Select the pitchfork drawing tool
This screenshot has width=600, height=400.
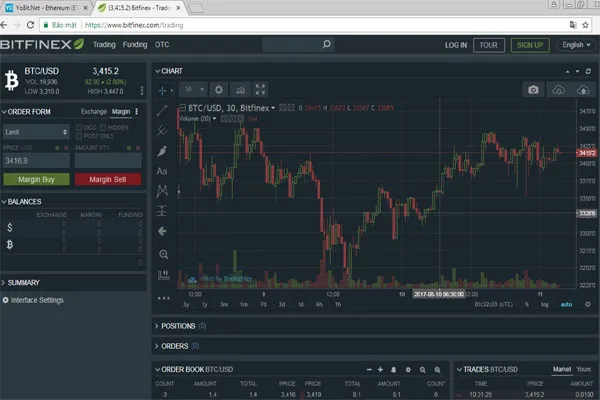(162, 131)
